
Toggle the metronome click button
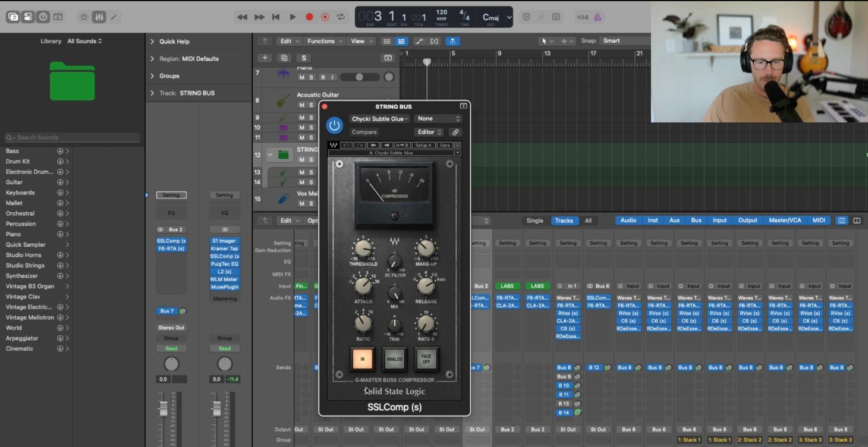coord(597,17)
